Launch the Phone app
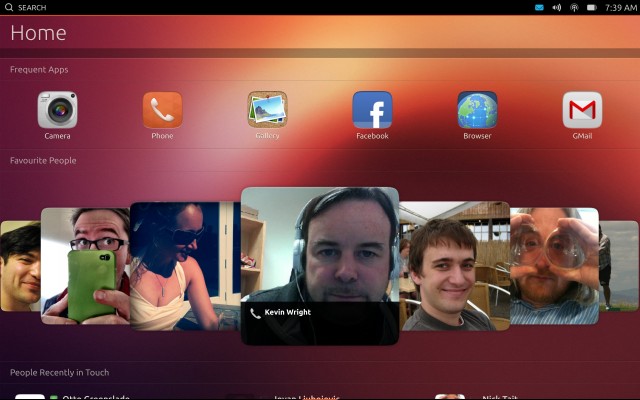 click(x=162, y=110)
